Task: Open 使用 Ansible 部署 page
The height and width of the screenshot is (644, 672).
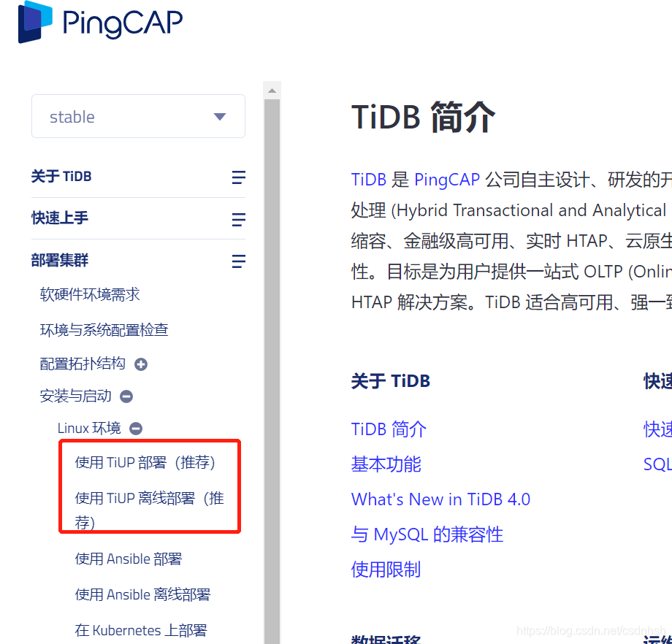Action: pyautogui.click(x=129, y=559)
